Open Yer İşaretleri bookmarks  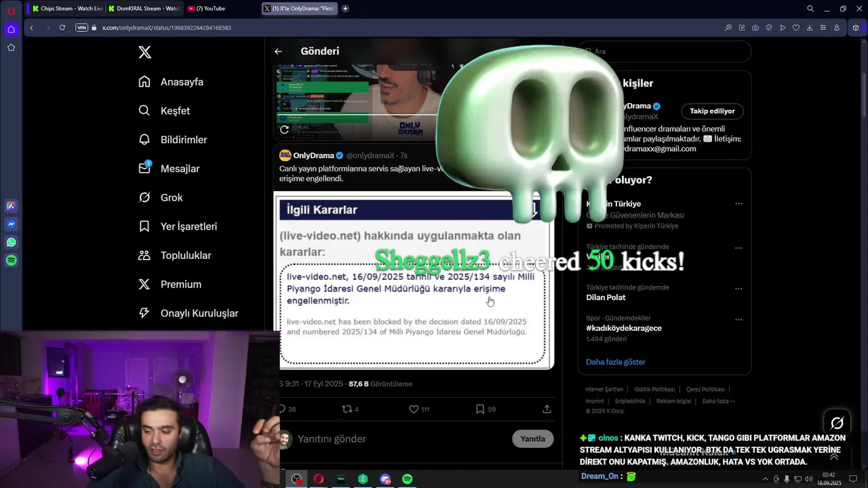point(178,226)
